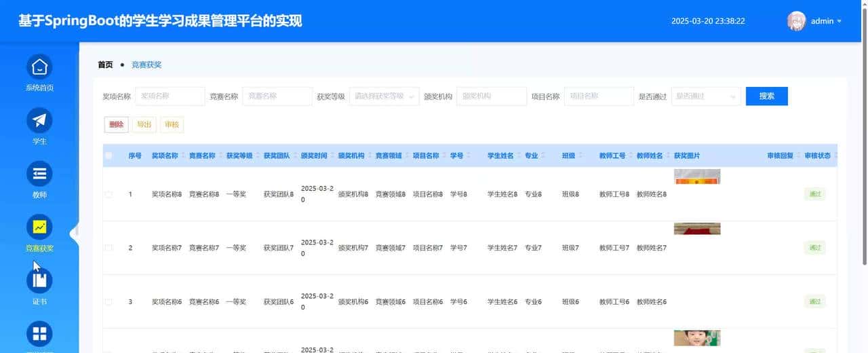Screen dimensions: 868x353
Task: Focus the 竞赛名称 search field
Action: [x=277, y=96]
